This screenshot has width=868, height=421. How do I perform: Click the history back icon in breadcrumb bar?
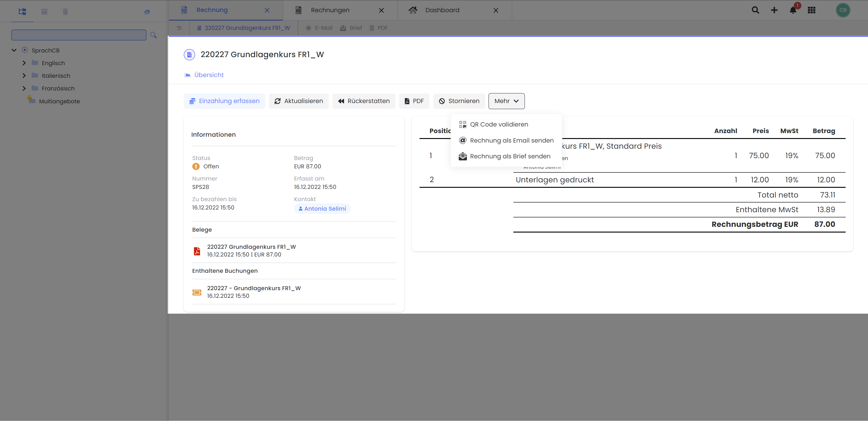(x=179, y=28)
